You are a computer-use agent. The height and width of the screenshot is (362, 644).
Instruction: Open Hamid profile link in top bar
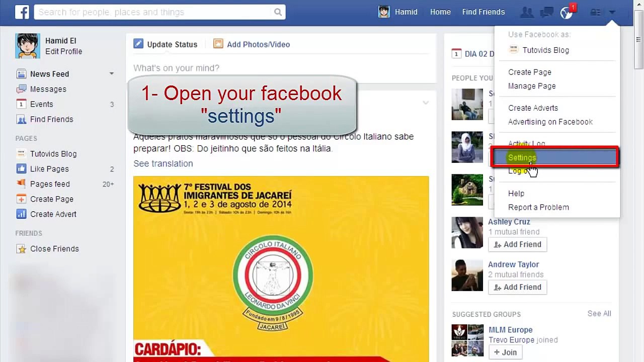pos(406,12)
